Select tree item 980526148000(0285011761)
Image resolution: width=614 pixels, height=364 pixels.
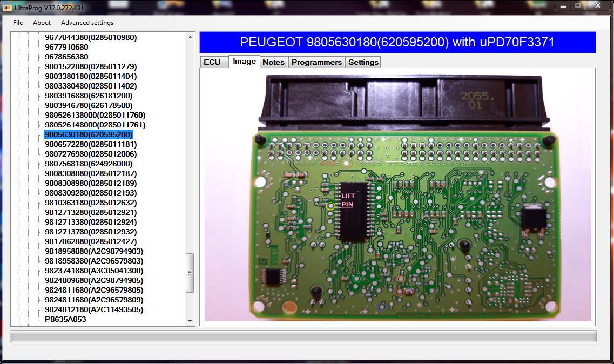coord(95,125)
